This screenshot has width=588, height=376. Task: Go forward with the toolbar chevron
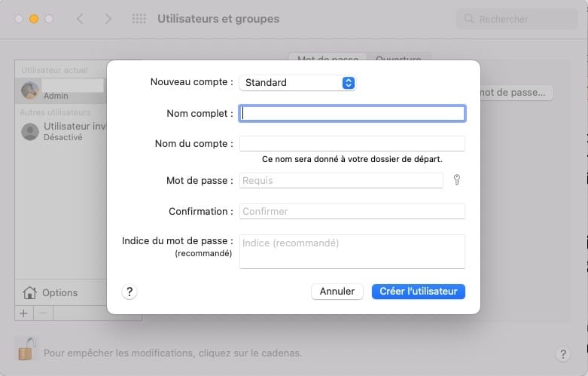(x=108, y=19)
